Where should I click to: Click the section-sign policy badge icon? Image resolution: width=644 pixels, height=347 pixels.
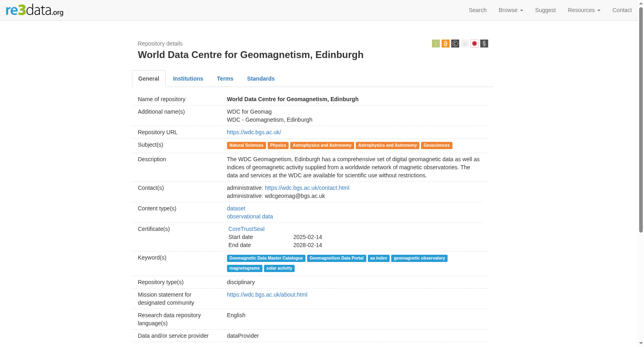click(484, 44)
